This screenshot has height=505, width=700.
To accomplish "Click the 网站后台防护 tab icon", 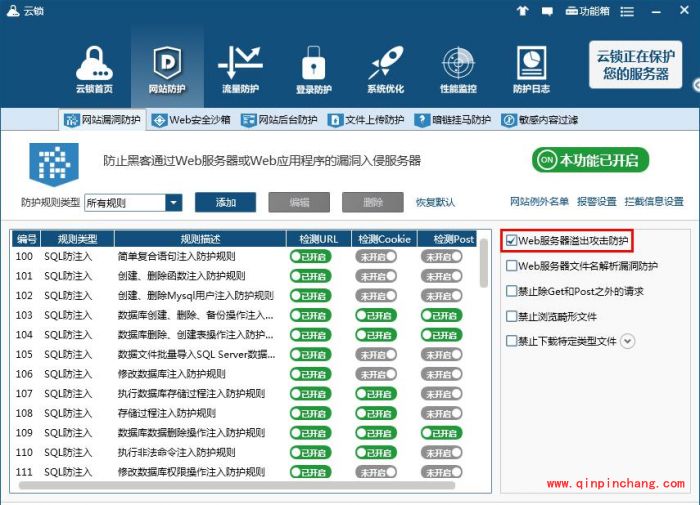I will tap(248, 120).
